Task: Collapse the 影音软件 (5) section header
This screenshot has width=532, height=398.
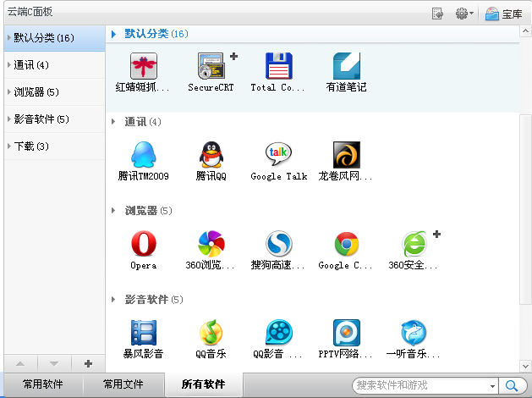Action: tap(113, 300)
